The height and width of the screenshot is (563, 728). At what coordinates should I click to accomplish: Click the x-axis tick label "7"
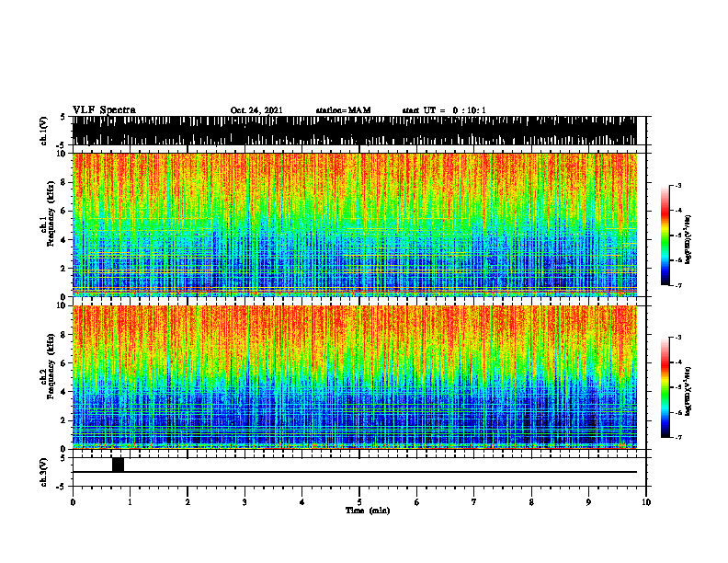(474, 502)
